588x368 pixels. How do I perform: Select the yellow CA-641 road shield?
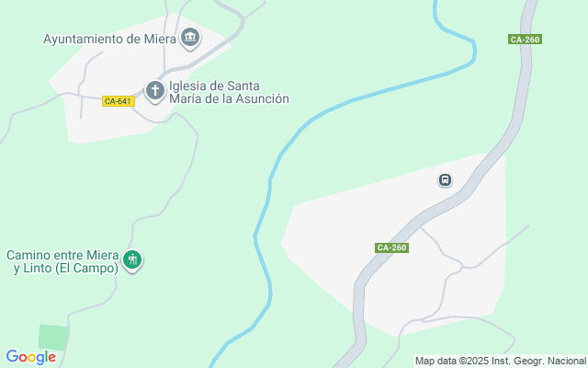(119, 101)
